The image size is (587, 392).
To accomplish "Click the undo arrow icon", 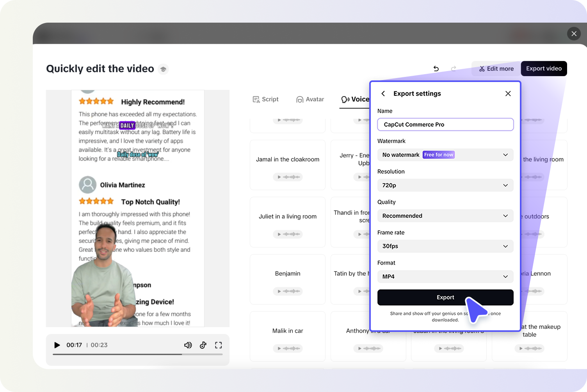I will (436, 68).
